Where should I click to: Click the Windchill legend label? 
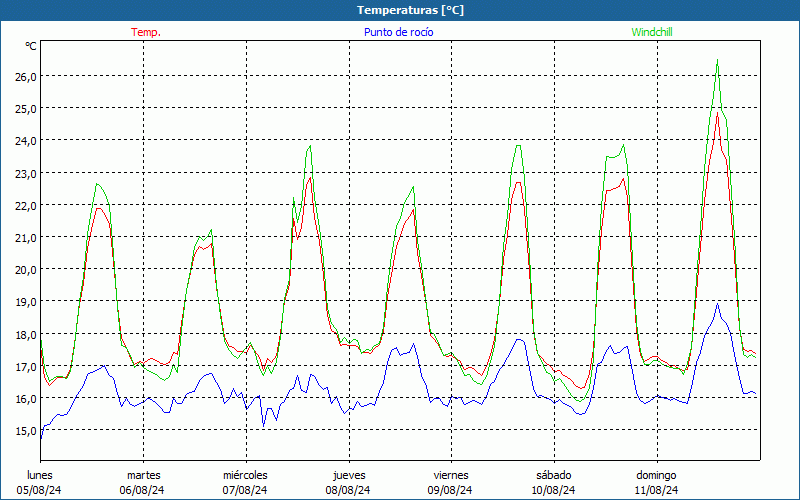tap(652, 32)
